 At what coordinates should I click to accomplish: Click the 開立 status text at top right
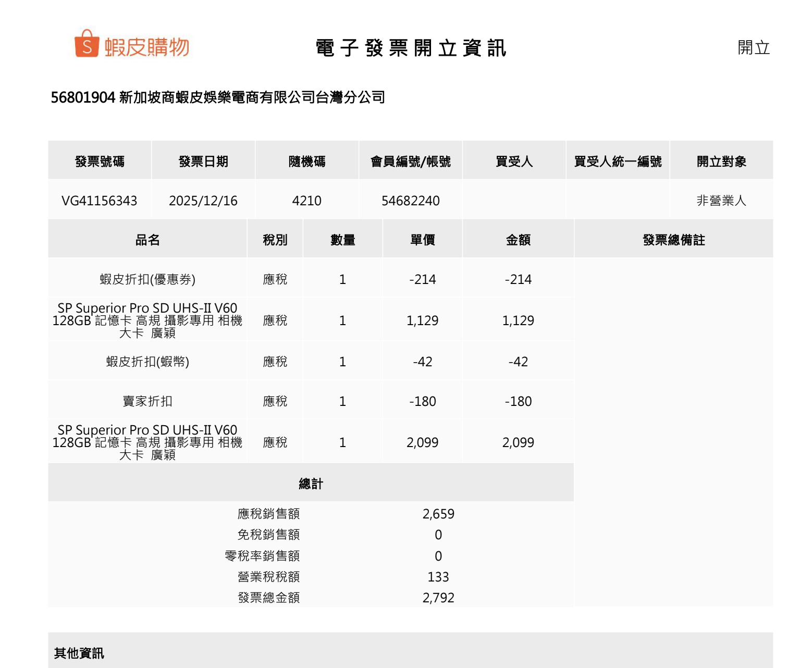point(753,48)
